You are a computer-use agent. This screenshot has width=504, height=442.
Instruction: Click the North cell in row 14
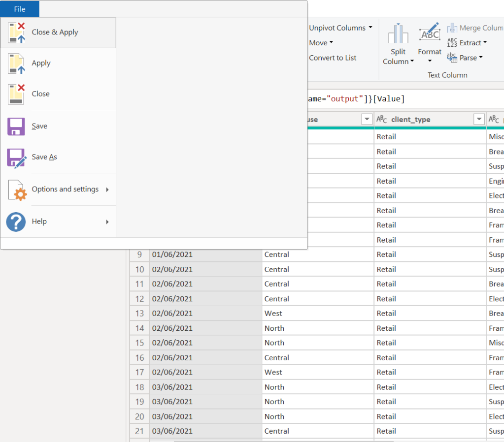point(318,328)
